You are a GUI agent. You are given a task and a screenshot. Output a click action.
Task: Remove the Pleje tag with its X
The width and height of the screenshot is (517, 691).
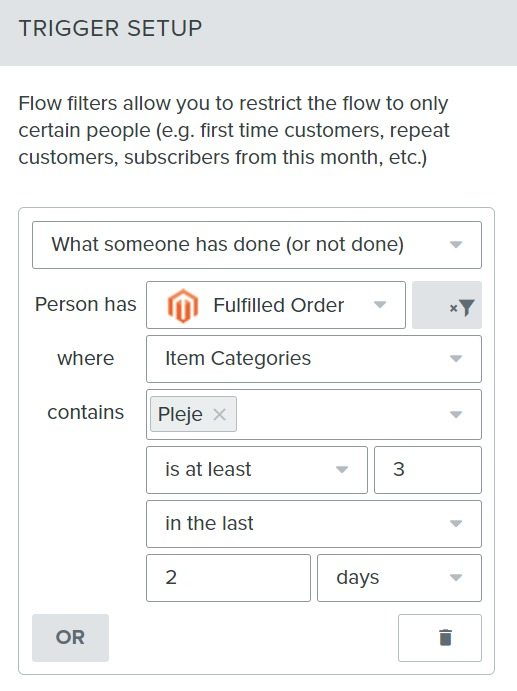pos(219,414)
